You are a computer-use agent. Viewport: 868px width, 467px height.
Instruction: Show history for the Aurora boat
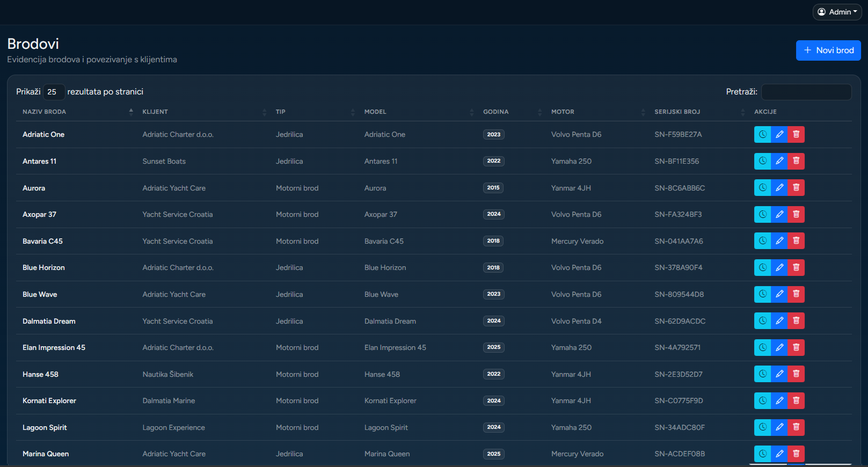point(762,188)
